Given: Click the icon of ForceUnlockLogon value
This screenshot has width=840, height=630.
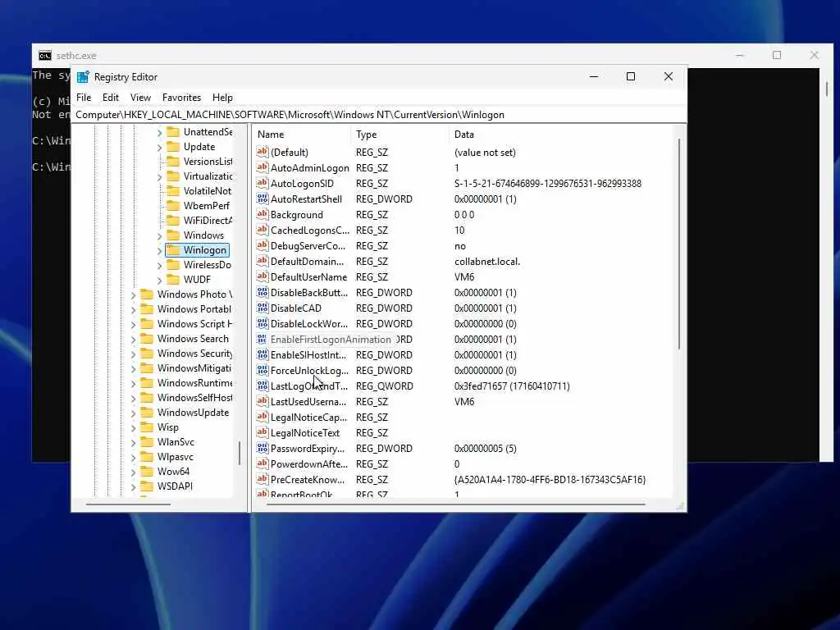Looking at the screenshot, I should point(262,370).
